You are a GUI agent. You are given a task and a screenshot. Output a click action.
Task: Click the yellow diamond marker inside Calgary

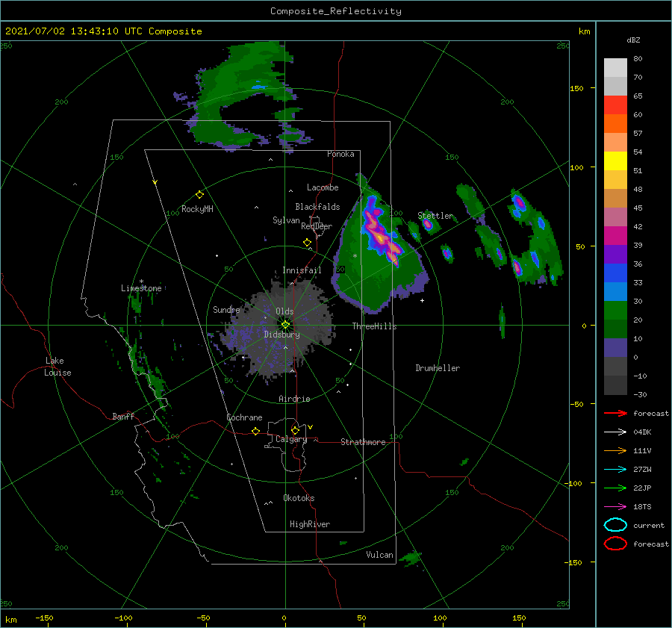pos(295,430)
